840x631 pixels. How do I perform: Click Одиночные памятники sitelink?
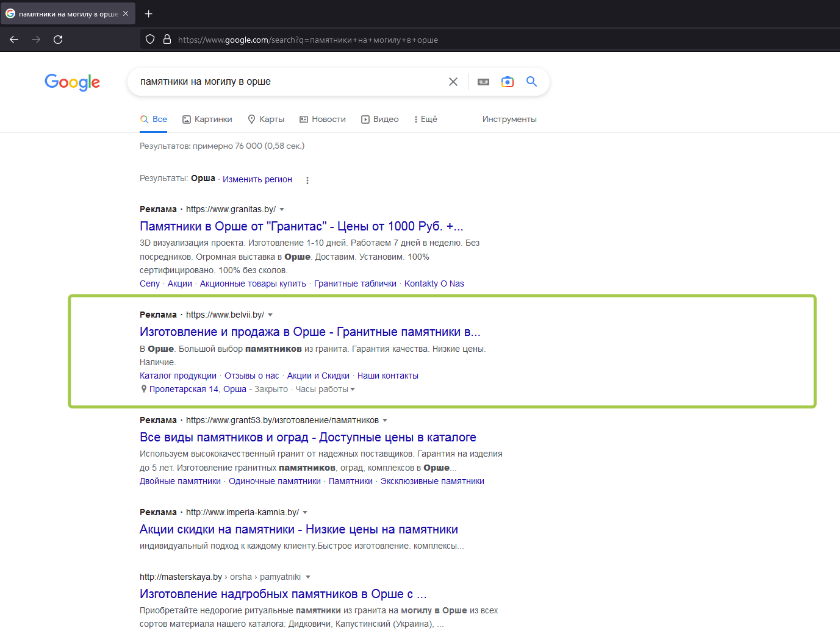pos(275,481)
